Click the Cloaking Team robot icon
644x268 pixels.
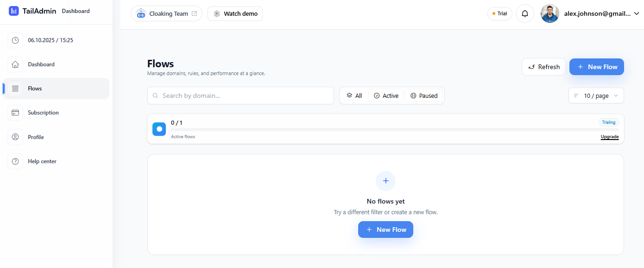[141, 14]
